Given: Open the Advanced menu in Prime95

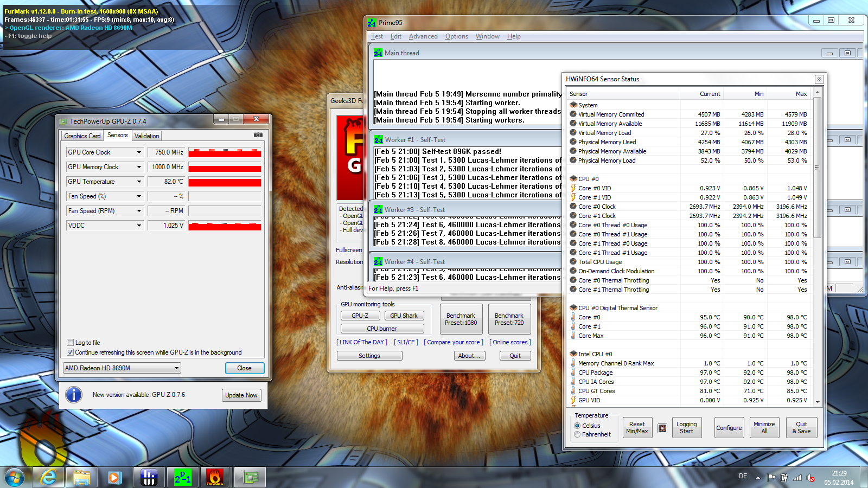Looking at the screenshot, I should [x=423, y=36].
